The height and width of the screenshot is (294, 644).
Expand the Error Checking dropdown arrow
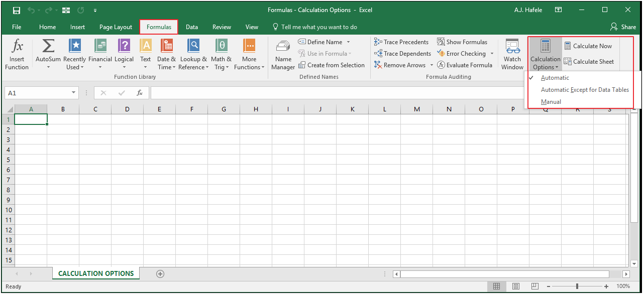(492, 54)
